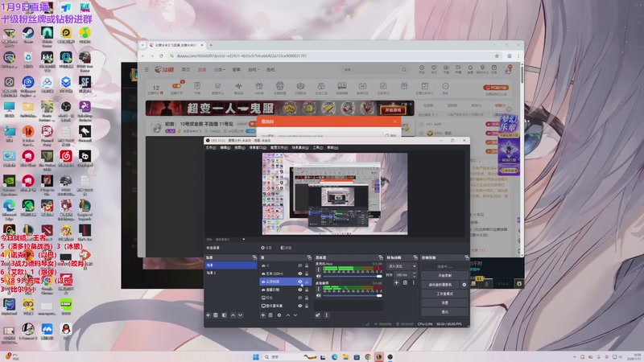Open the audio mixer kebab menu at bottom
The image size is (644, 362).
pyautogui.click(x=327, y=315)
